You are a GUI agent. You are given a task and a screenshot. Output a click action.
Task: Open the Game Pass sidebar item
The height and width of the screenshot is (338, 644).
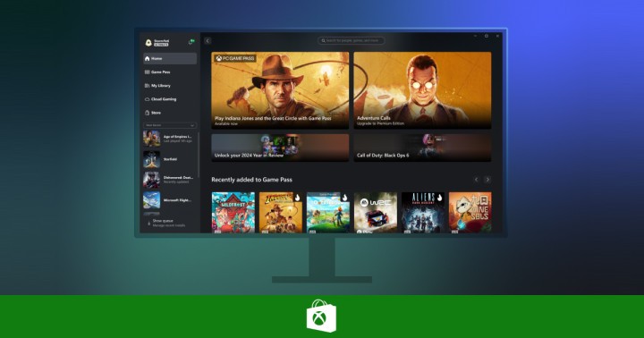(x=170, y=72)
